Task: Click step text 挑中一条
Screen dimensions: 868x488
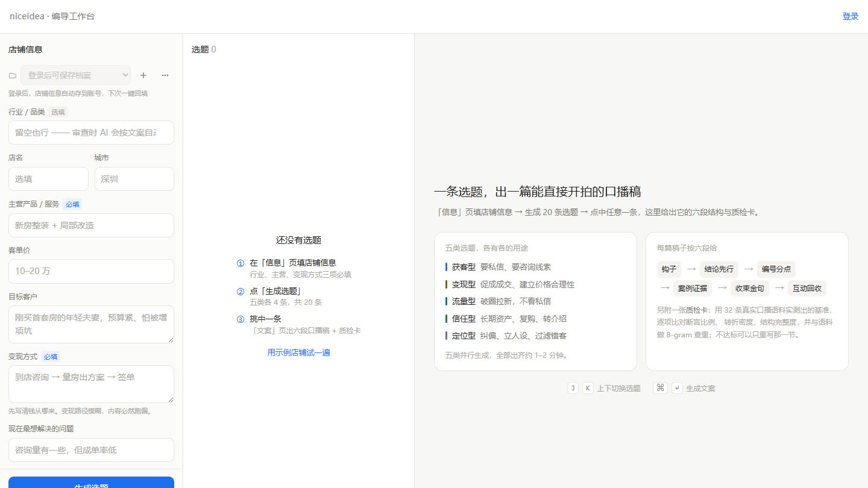Action: pyautogui.click(x=265, y=319)
